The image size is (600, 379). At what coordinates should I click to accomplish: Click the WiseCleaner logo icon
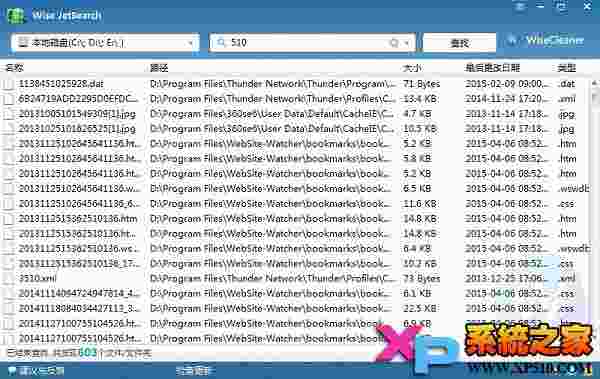pyautogui.click(x=513, y=41)
